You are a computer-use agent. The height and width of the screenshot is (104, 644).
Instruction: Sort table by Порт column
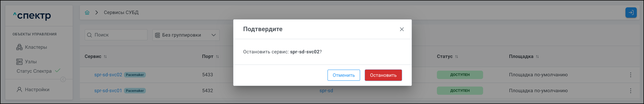tap(217, 57)
